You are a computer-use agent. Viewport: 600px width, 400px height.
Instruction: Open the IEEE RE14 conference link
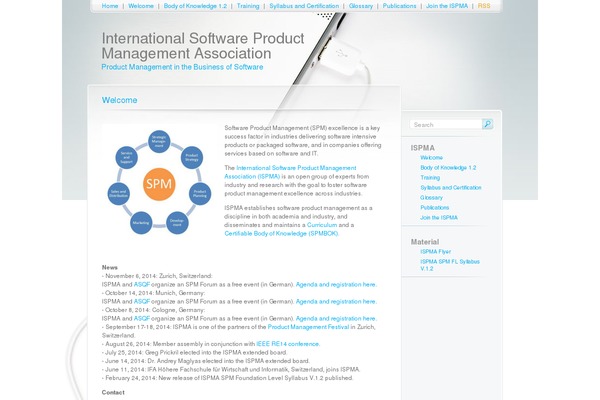click(288, 344)
